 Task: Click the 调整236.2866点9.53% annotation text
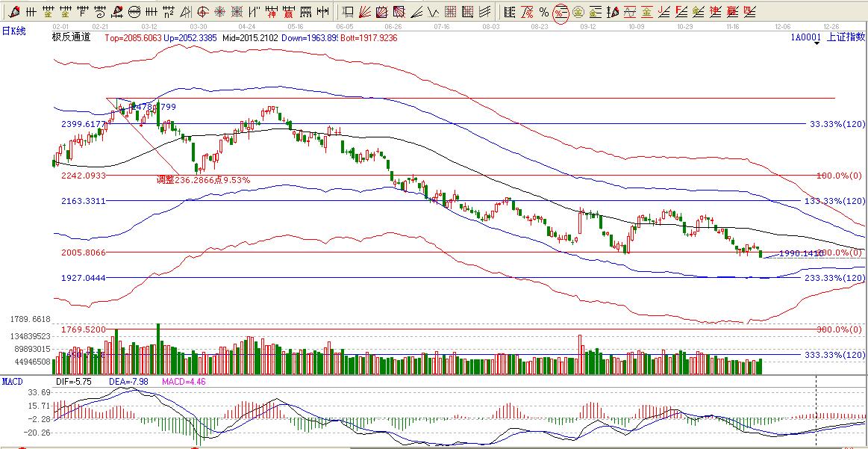pyautogui.click(x=203, y=180)
